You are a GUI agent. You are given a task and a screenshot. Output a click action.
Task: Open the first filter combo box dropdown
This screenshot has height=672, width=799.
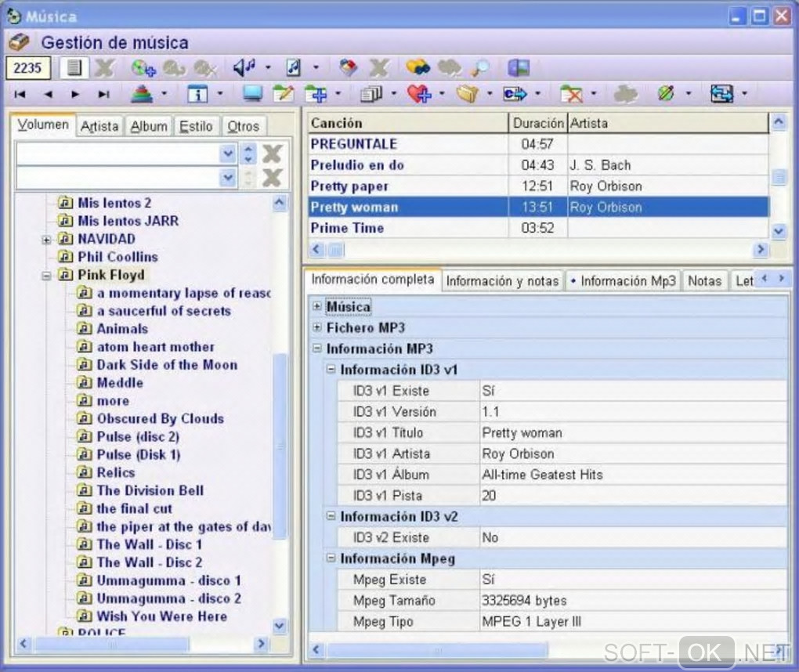[228, 154]
